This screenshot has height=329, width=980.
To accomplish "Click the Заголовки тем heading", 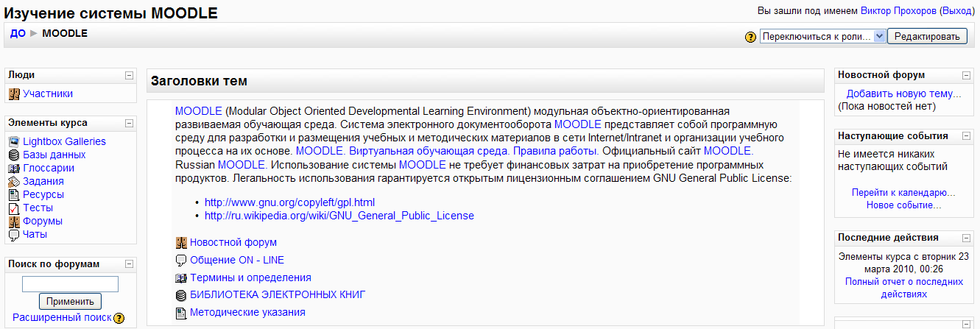I will coord(200,81).
